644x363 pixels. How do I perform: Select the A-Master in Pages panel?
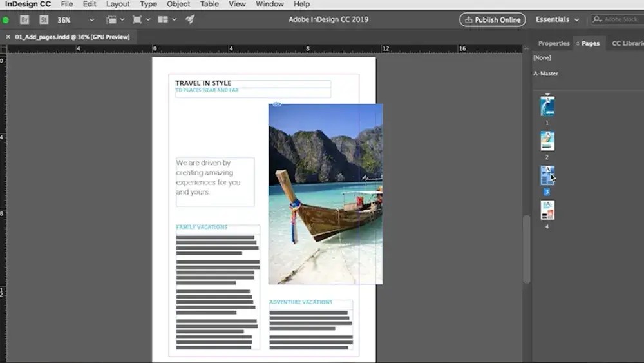tap(545, 73)
